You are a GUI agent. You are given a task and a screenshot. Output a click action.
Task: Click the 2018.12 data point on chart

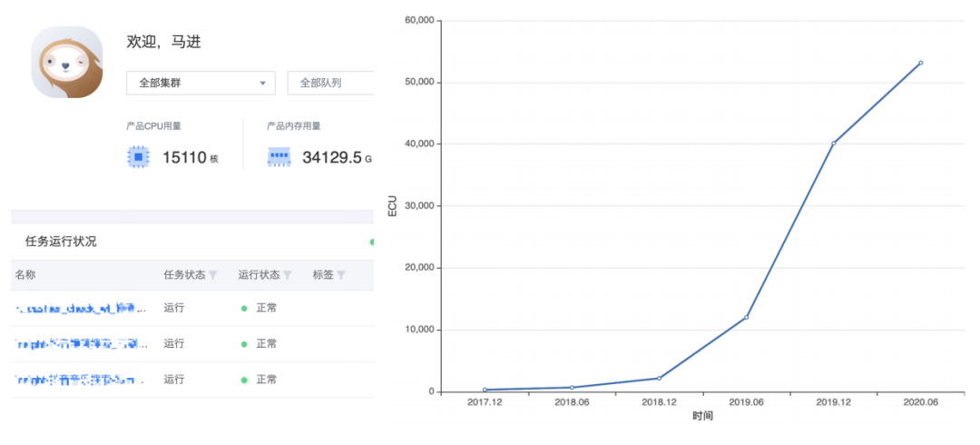pos(659,378)
